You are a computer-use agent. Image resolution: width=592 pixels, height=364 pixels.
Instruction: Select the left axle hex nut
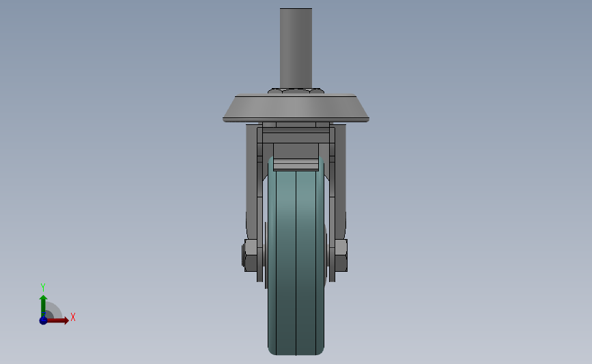(x=249, y=255)
